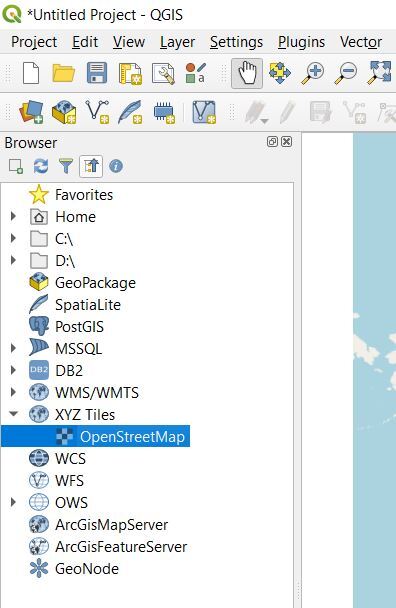Screen dimensions: 396x608
Task: Click the Filter Browser funnel icon
Action: (66, 166)
